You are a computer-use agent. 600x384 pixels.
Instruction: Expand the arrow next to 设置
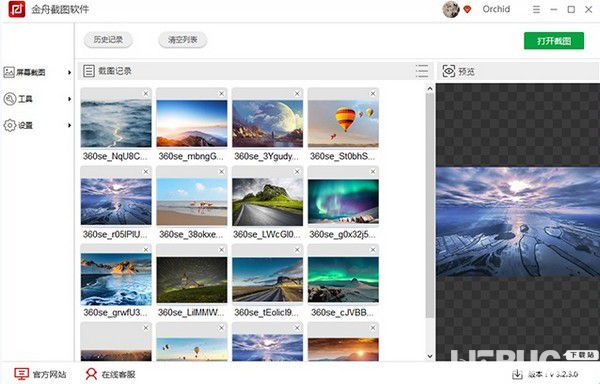point(69,125)
